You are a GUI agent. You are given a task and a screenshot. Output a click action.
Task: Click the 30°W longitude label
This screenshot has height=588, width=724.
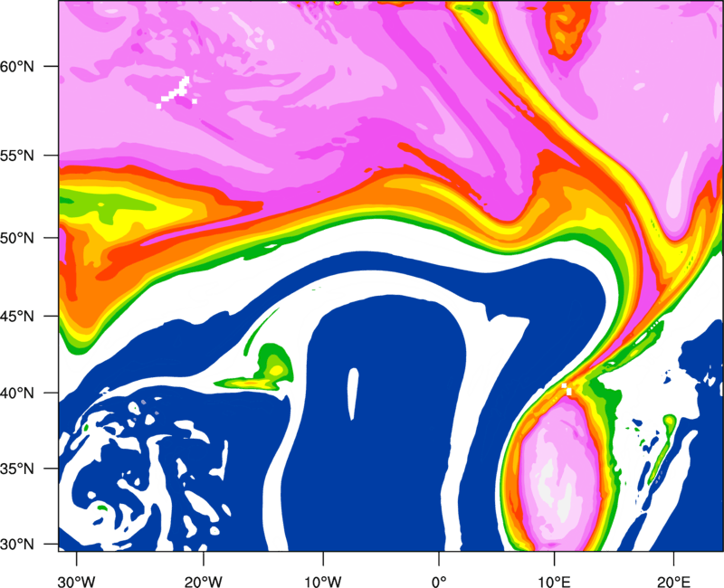(77, 582)
